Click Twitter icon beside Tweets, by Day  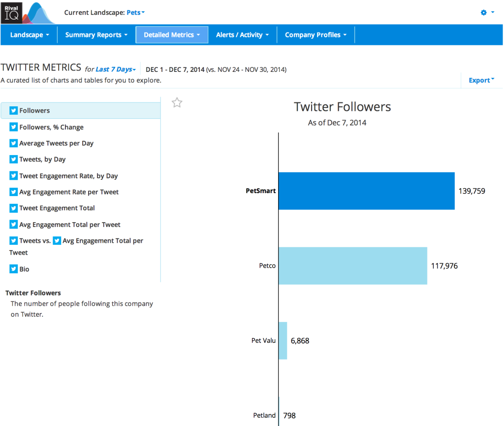coord(13,159)
